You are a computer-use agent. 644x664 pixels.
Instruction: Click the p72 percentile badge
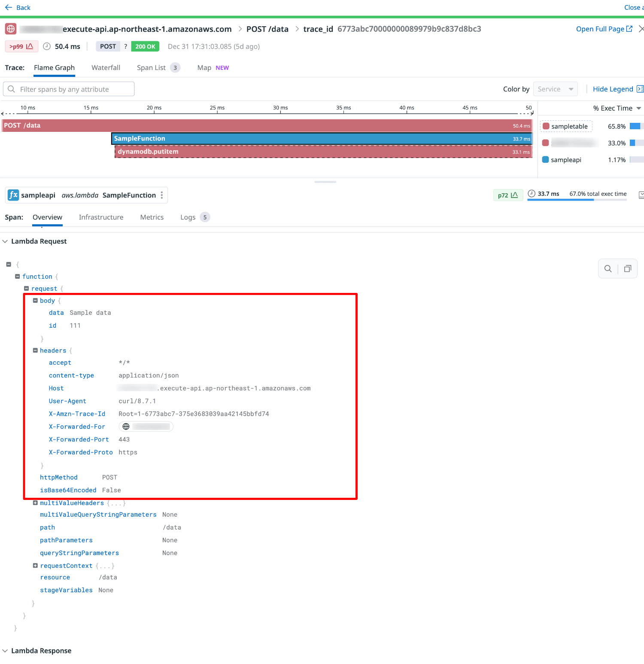(508, 195)
